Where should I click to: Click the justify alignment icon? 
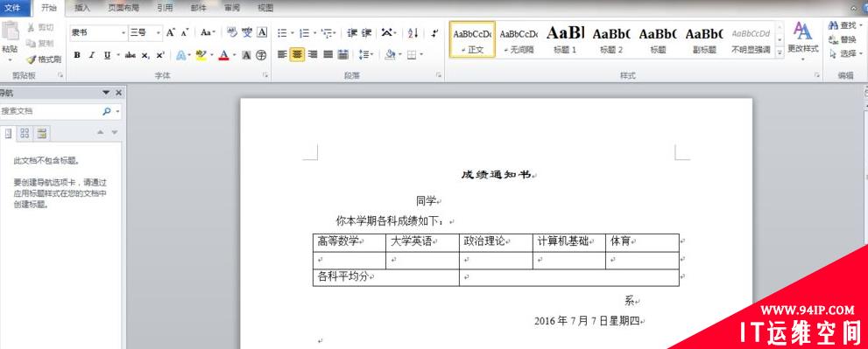[328, 54]
